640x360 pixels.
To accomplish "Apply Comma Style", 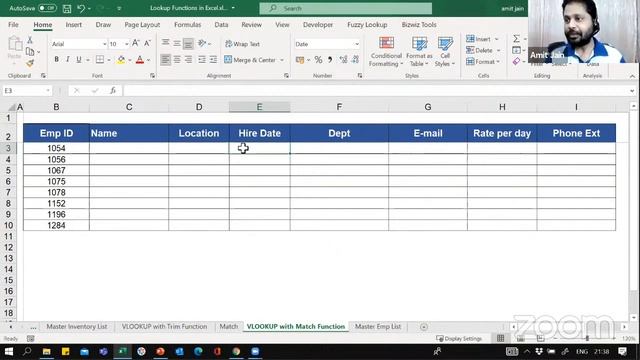I will (x=330, y=60).
